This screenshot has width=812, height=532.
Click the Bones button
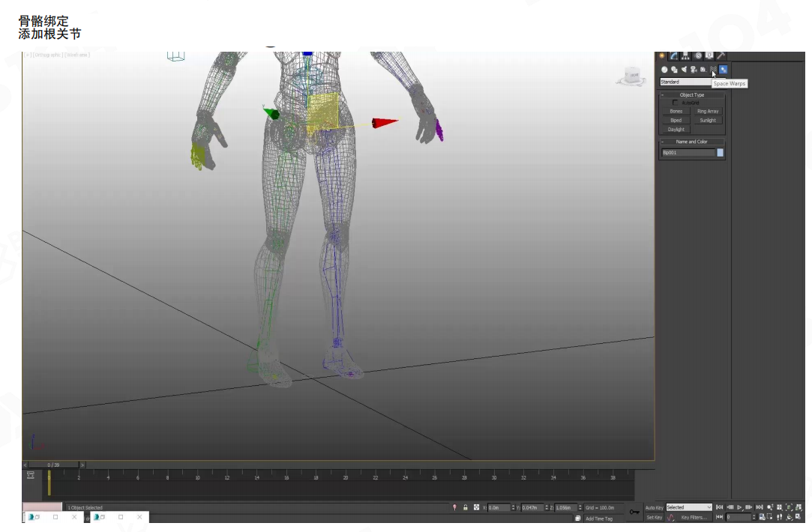[x=676, y=111]
